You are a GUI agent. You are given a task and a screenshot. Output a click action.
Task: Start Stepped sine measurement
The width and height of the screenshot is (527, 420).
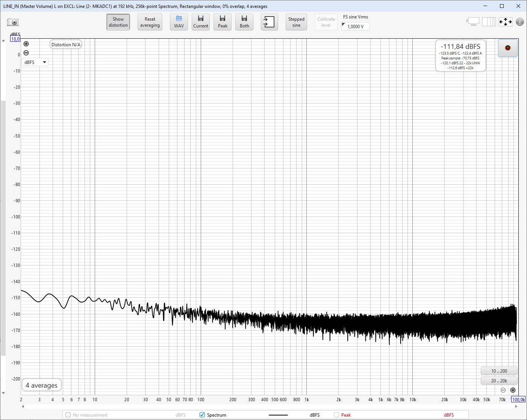click(296, 22)
